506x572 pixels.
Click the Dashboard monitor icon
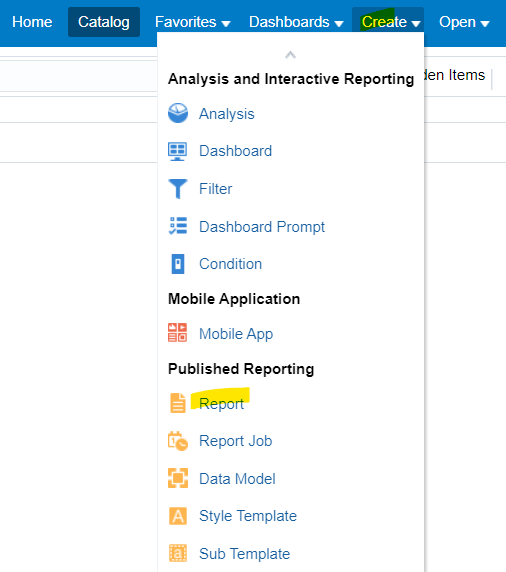click(177, 151)
